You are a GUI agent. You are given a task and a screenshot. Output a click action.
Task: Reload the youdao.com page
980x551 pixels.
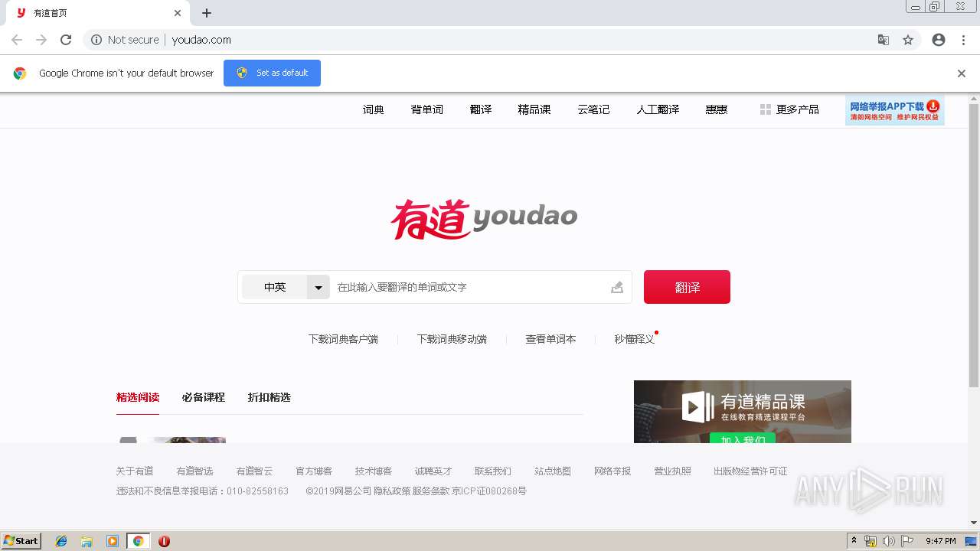coord(66,40)
